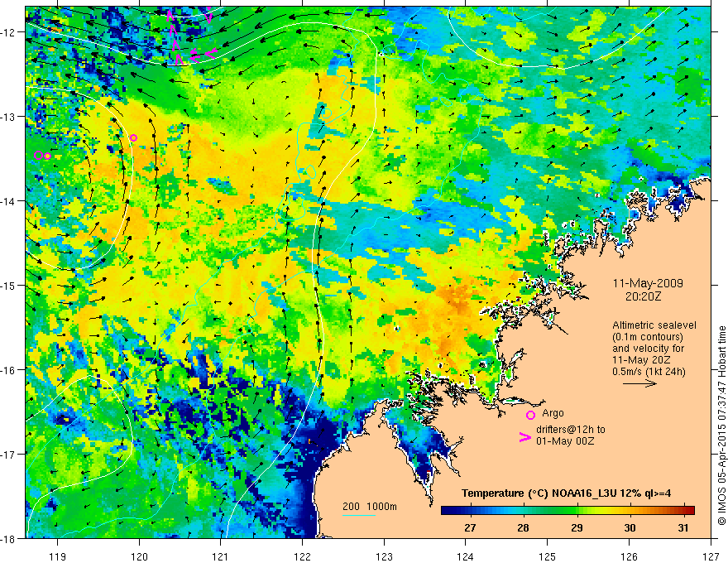Click the '0.5m/s (1kt 24h)' text
728x563 pixels.
pyautogui.click(x=649, y=371)
